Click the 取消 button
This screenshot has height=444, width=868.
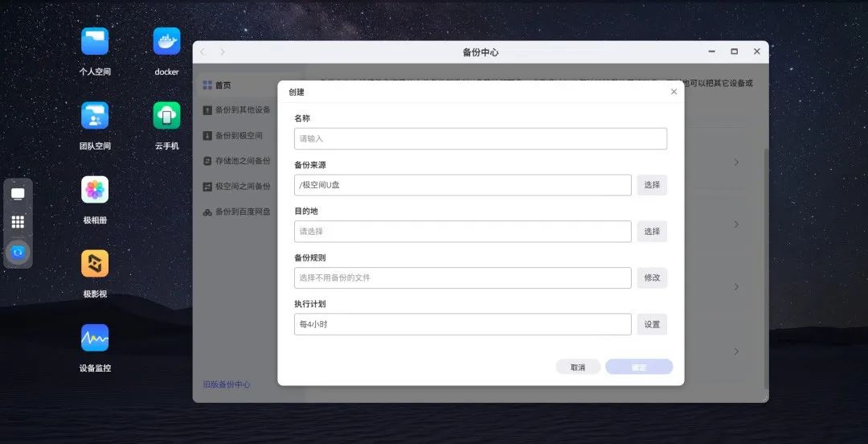tap(578, 367)
